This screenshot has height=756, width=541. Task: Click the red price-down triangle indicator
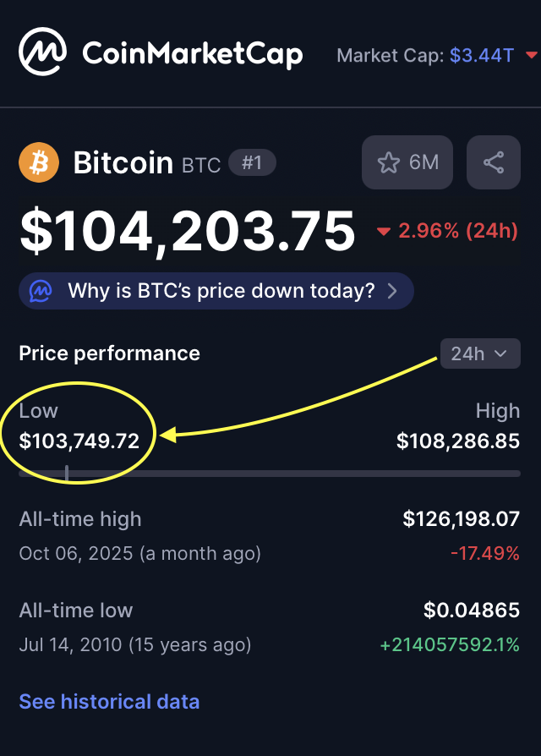click(x=384, y=232)
